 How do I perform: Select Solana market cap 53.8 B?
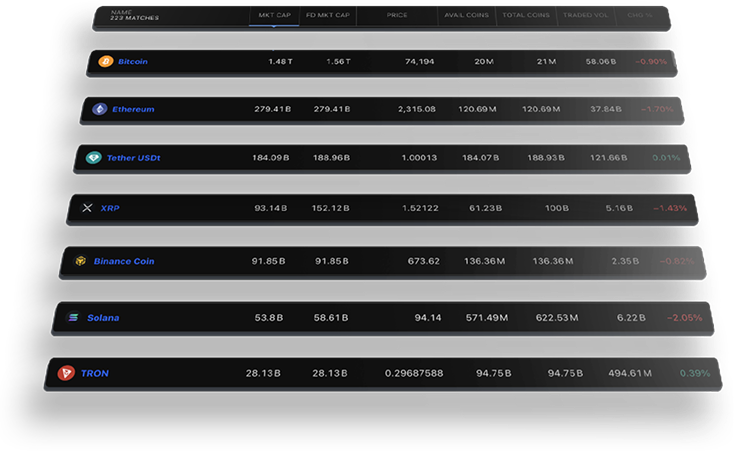269,318
